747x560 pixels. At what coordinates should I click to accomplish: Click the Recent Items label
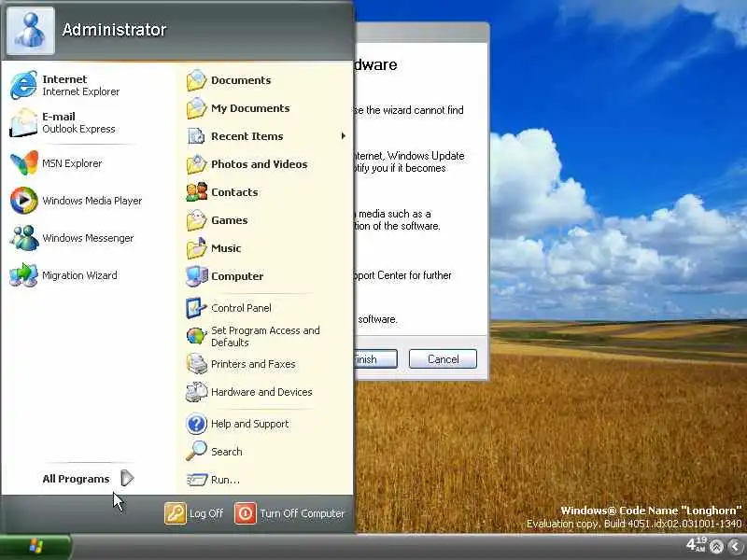pyautogui.click(x=247, y=136)
